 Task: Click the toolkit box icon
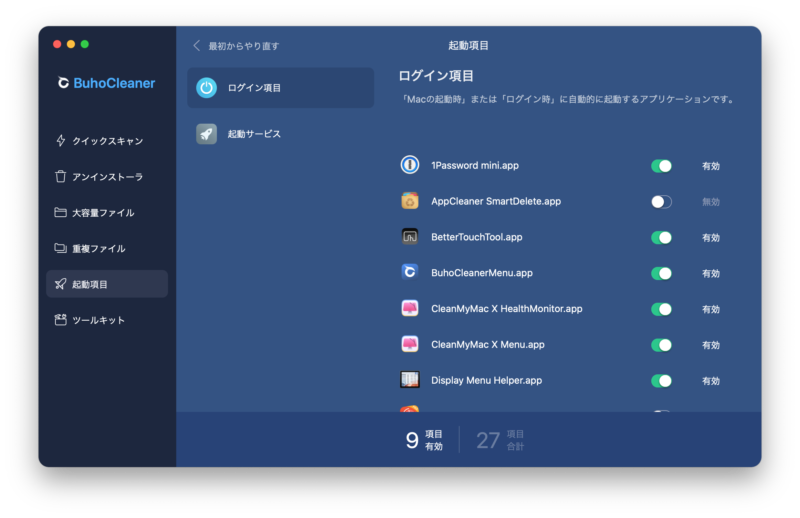click(x=60, y=320)
